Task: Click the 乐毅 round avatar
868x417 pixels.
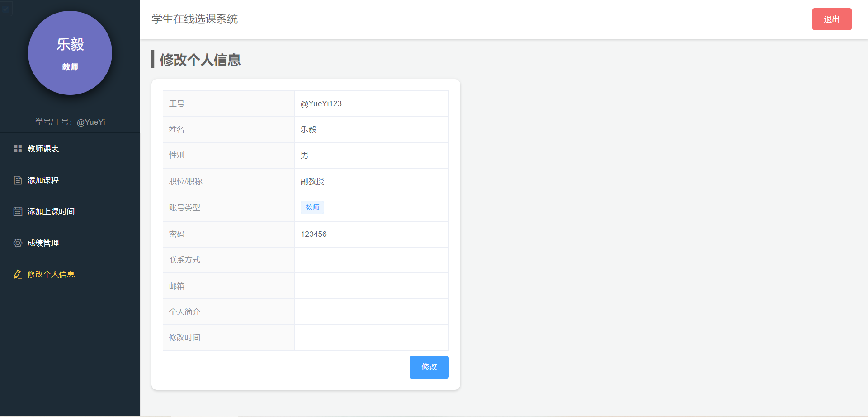Action: [70, 53]
